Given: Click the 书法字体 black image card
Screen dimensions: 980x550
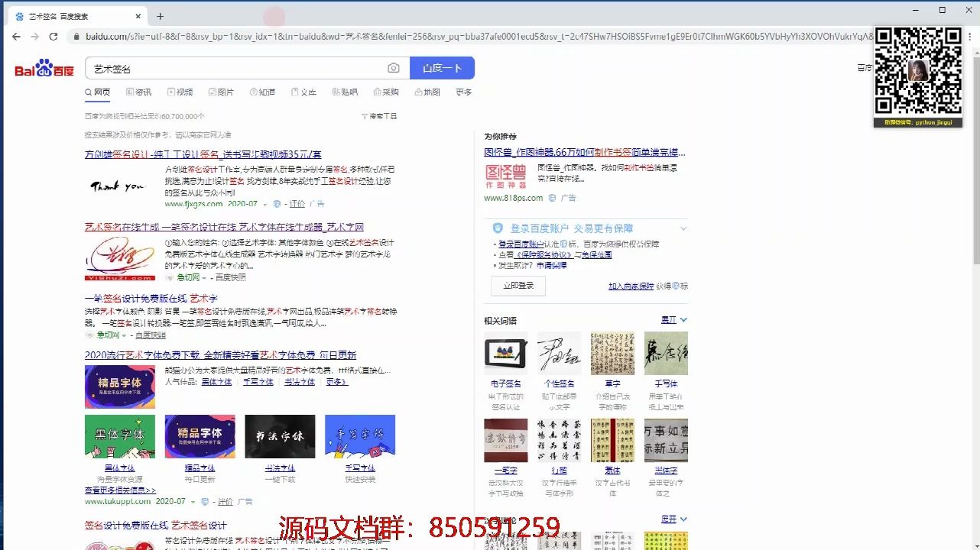Looking at the screenshot, I should point(280,436).
